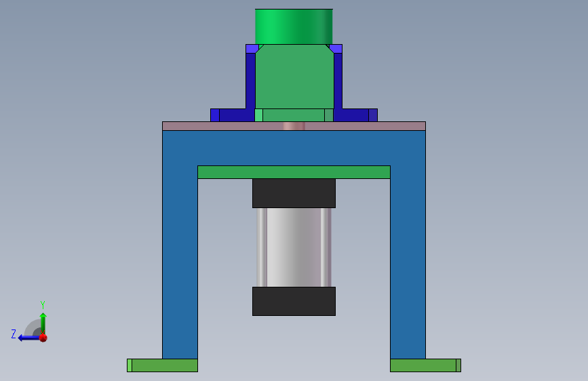Select the thin green strip below motor block
Screen dimensions: 588x381
[294, 115]
